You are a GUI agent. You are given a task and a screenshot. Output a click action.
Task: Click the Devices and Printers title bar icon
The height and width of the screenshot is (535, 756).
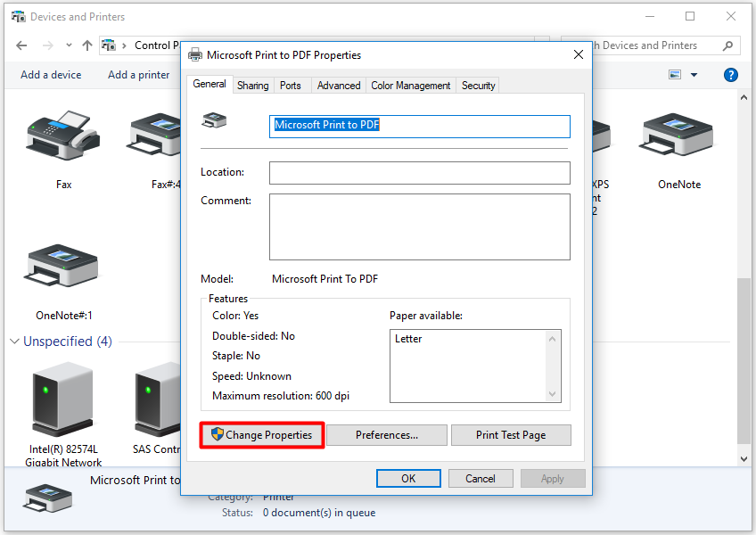pyautogui.click(x=19, y=17)
